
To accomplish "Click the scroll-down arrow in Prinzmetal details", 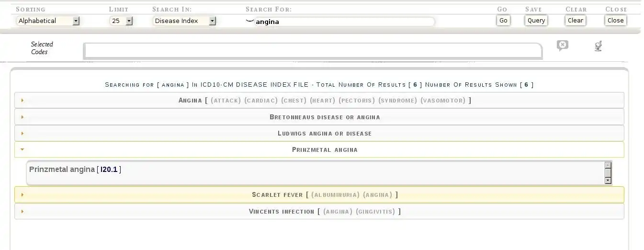I will 608,180.
